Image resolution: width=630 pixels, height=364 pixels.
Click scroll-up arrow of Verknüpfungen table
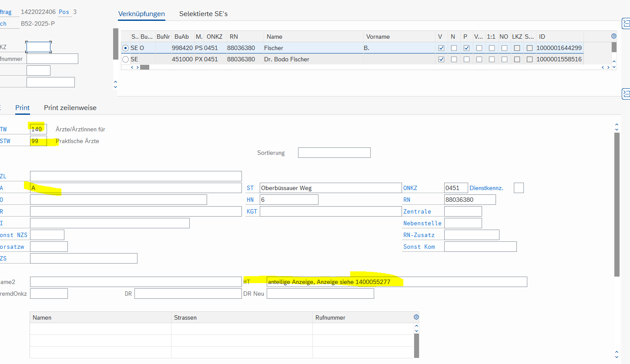pyautogui.click(x=614, y=62)
